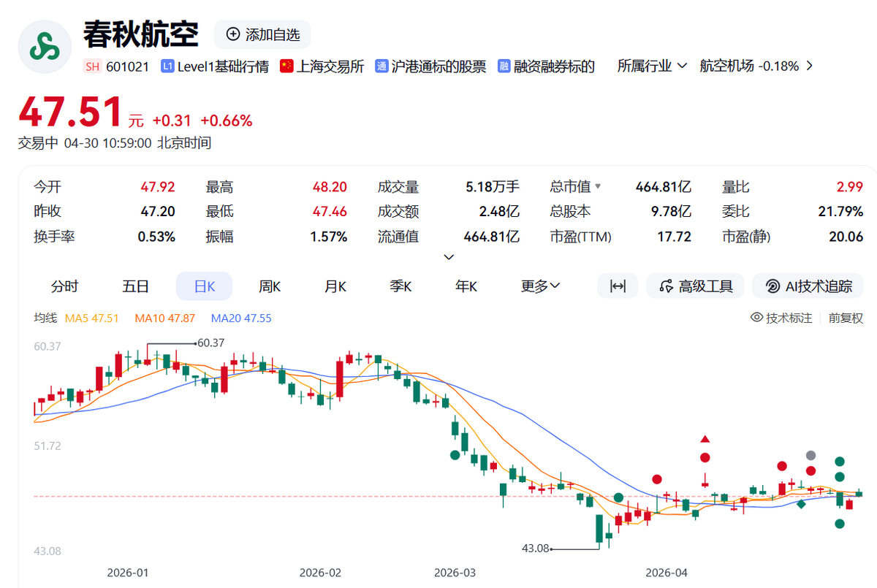Screen dimensions: 877x588
Task: Click MA20 47.55 indicator label
Action: click(x=241, y=318)
